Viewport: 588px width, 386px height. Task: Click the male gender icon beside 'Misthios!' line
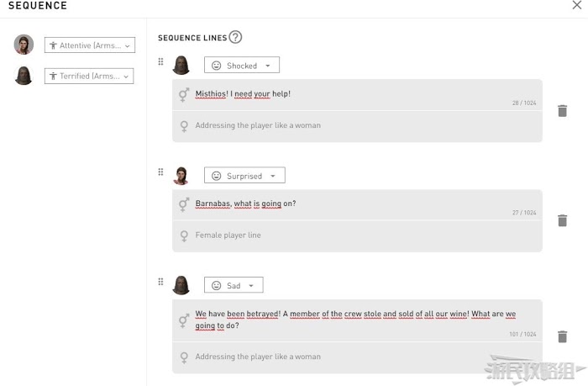click(x=184, y=95)
